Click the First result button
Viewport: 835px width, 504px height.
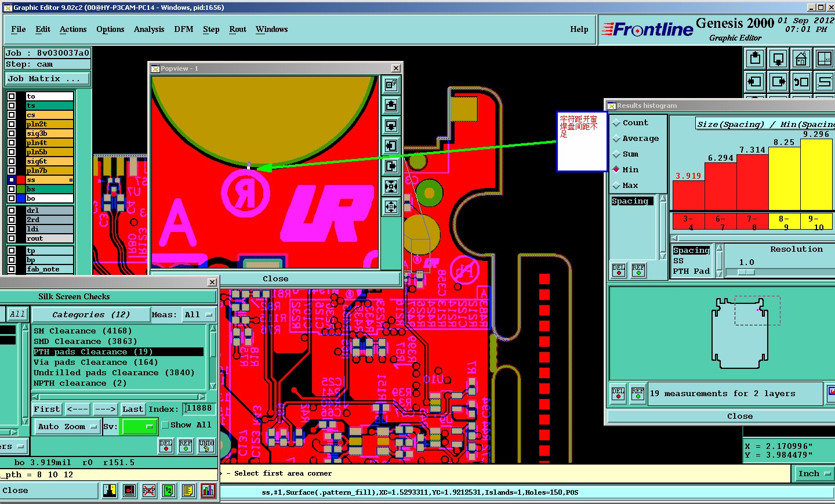tap(46, 409)
